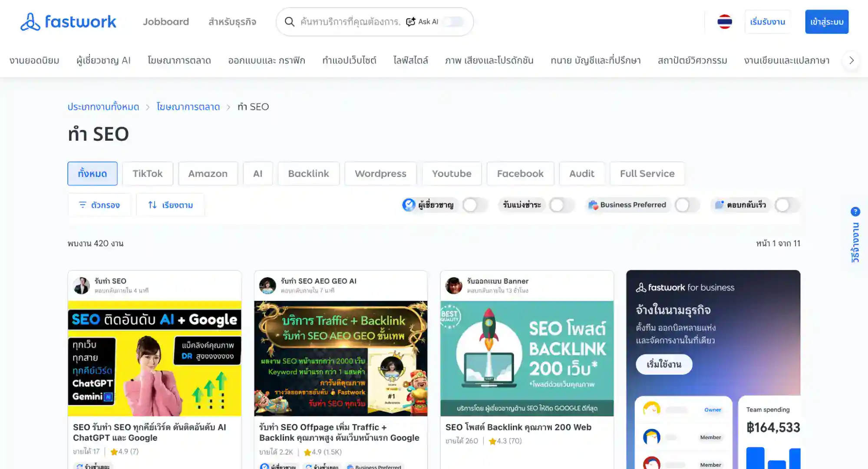868x469 pixels.
Task: Click the เริ่มรับงาน button
Action: [768, 22]
